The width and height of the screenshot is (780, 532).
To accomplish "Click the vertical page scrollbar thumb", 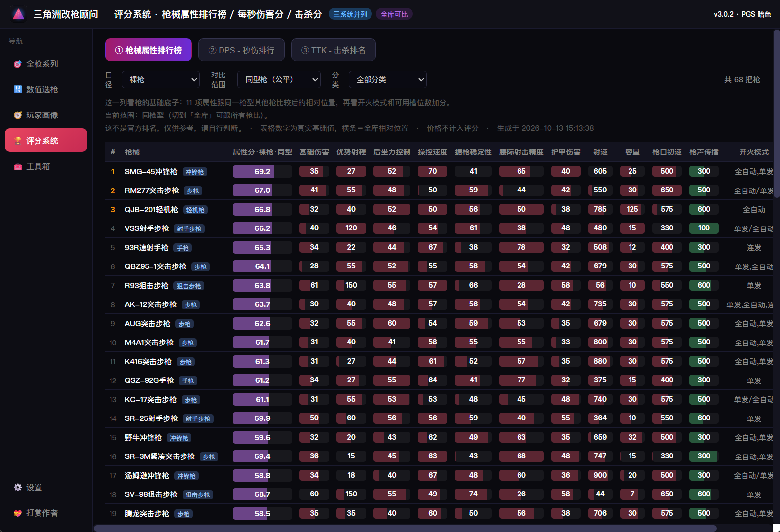I will click(777, 114).
